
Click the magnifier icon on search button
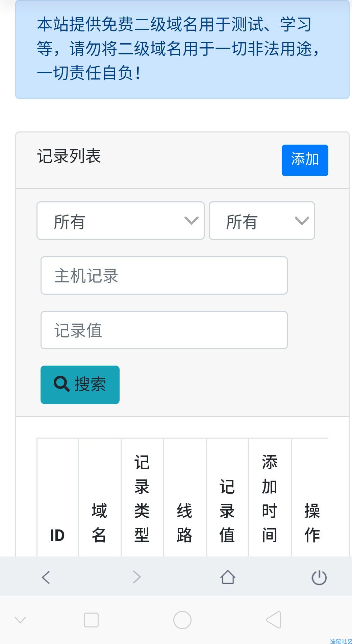61,384
